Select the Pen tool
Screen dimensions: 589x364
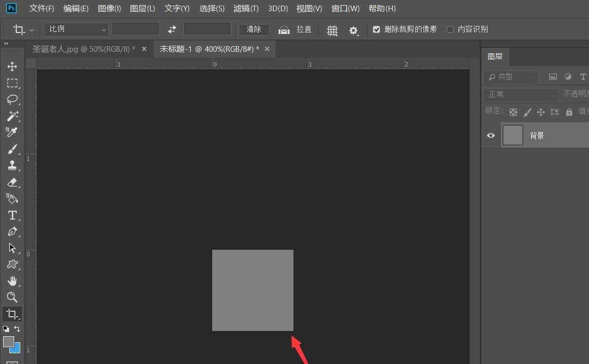[12, 231]
